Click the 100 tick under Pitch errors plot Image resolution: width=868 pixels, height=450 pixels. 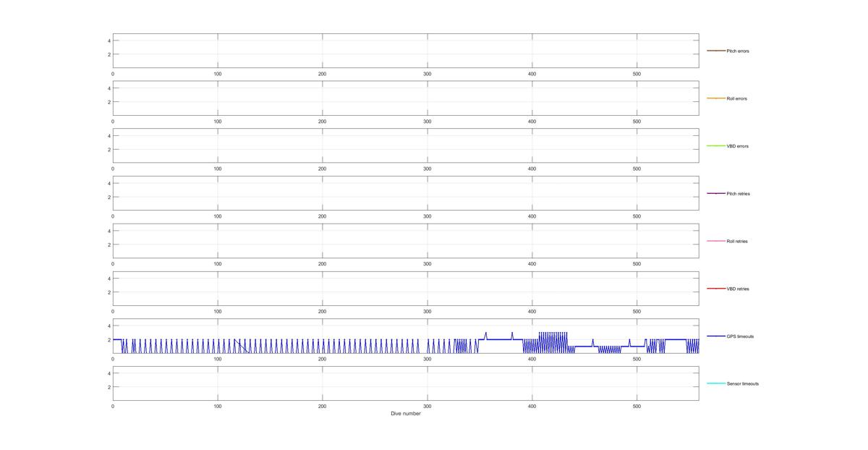[x=218, y=74]
